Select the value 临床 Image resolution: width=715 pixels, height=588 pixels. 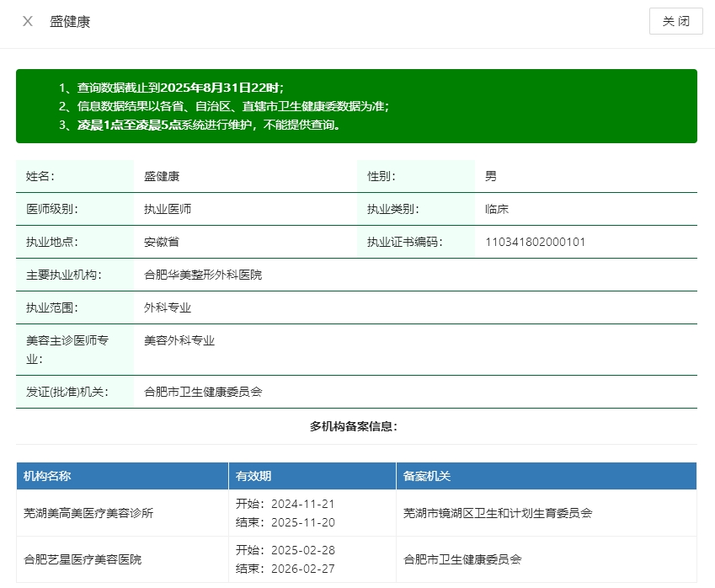point(497,209)
